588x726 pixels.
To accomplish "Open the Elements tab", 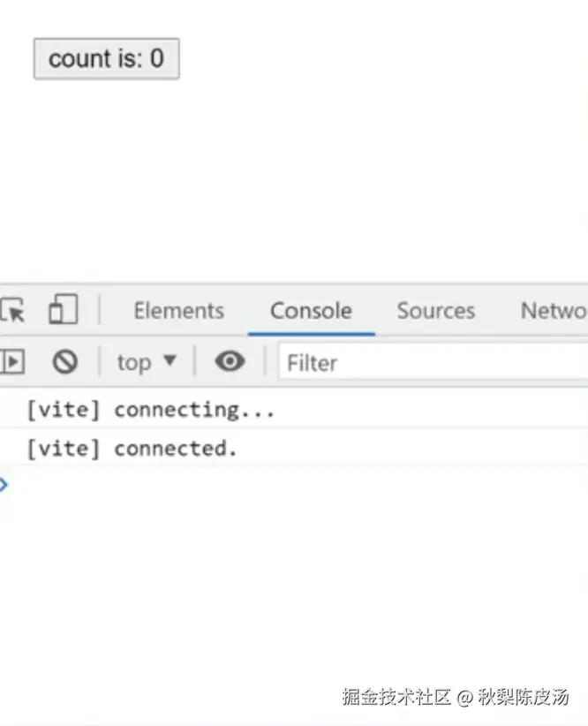I will 178,311.
